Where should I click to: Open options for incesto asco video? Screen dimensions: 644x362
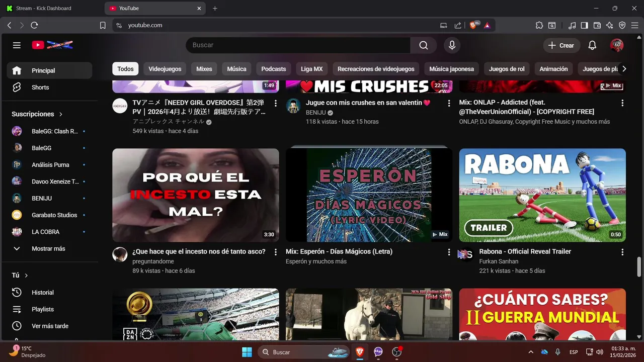[x=275, y=252]
